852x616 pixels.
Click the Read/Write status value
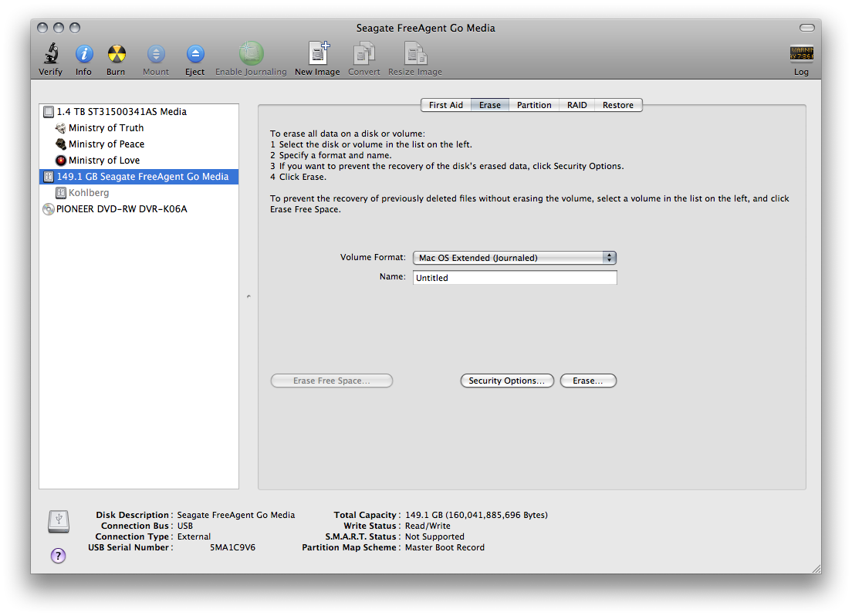pos(428,526)
